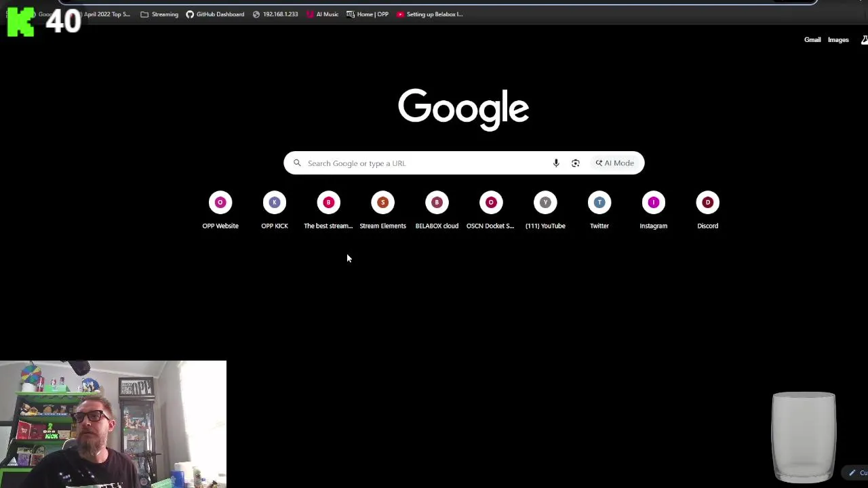The image size is (868, 488).
Task: Open the Setting up Belabox bookmark
Action: tap(429, 14)
